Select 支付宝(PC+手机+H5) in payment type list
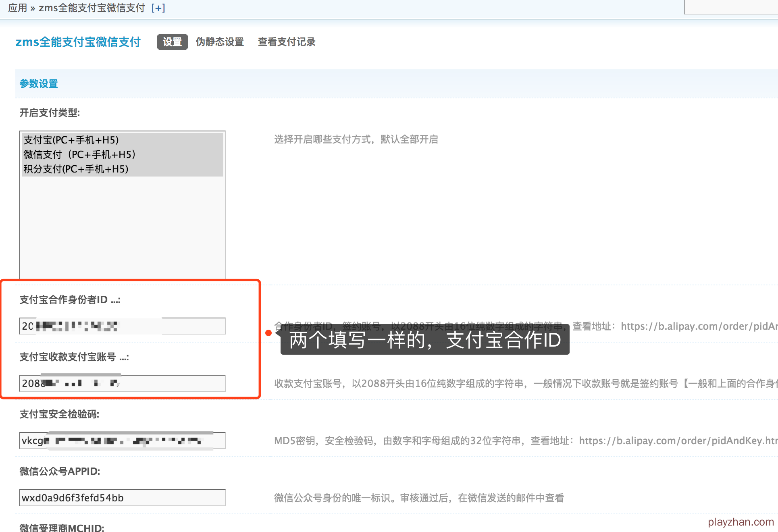The height and width of the screenshot is (532, 778). pos(71,140)
